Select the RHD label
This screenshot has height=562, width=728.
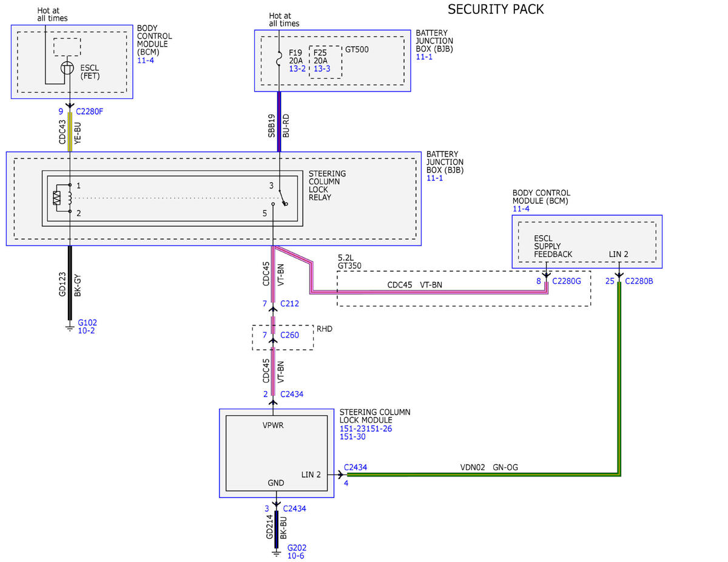pyautogui.click(x=324, y=329)
